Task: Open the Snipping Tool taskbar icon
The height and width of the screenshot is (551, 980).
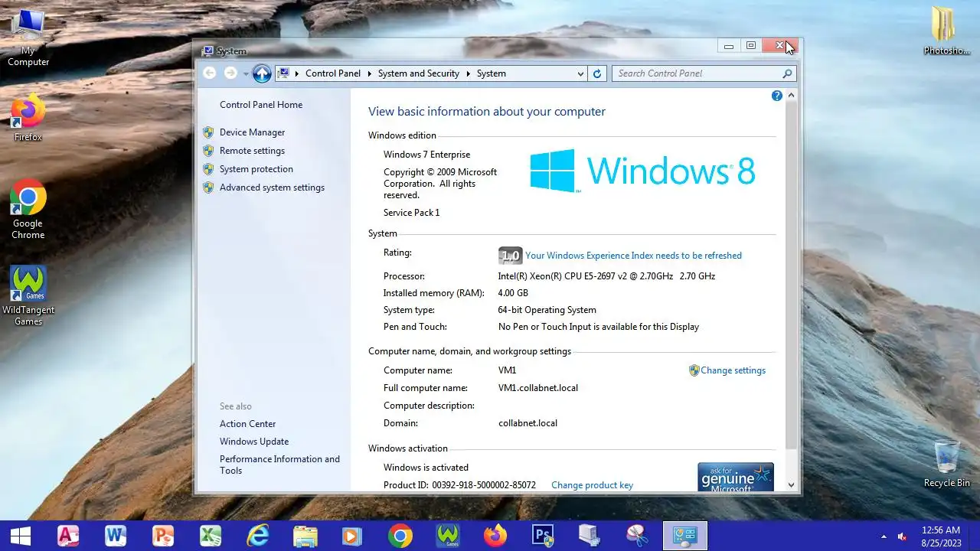Action: 637,536
